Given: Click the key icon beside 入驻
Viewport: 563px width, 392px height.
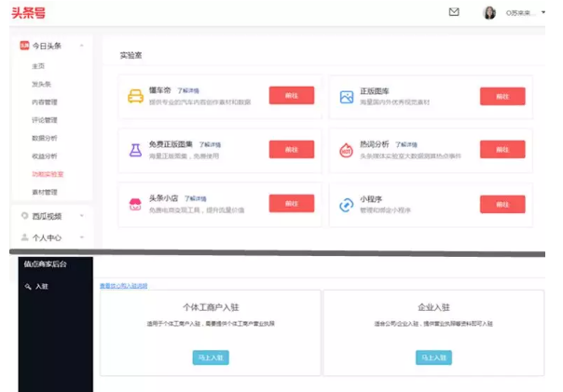Looking at the screenshot, I should click(28, 286).
